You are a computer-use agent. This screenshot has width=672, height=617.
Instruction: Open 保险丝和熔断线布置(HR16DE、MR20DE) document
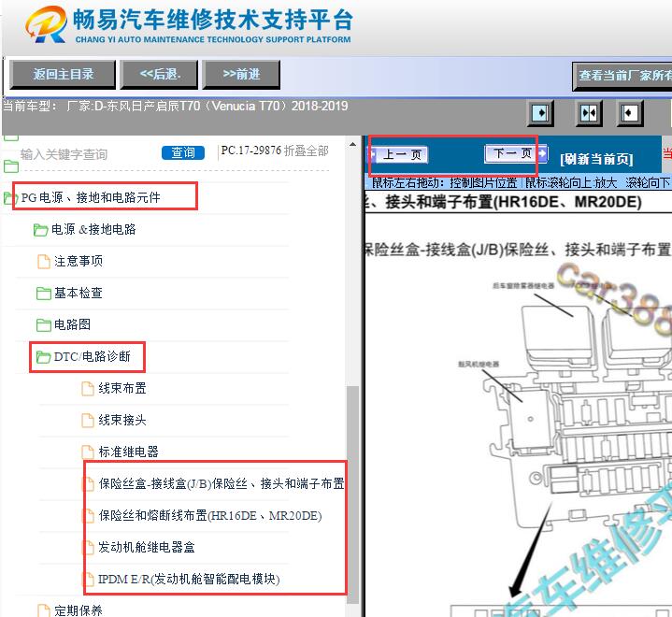point(210,515)
